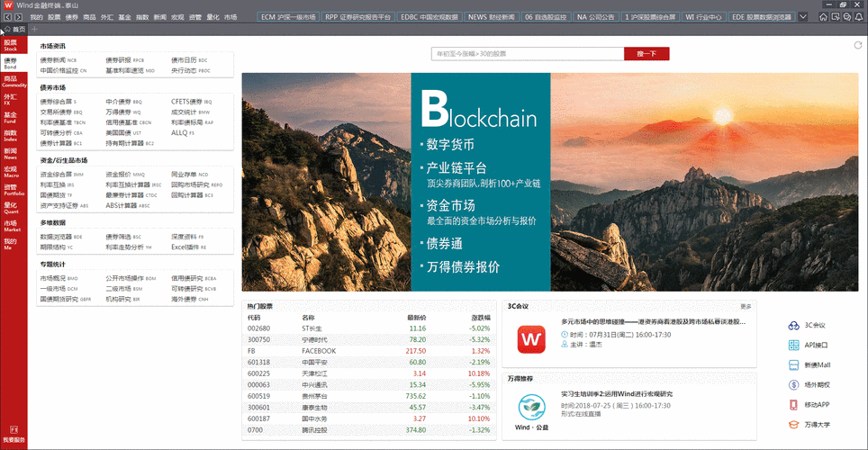Open 债券新闻 NCB link
This screenshot has height=450, width=868.
(x=59, y=59)
